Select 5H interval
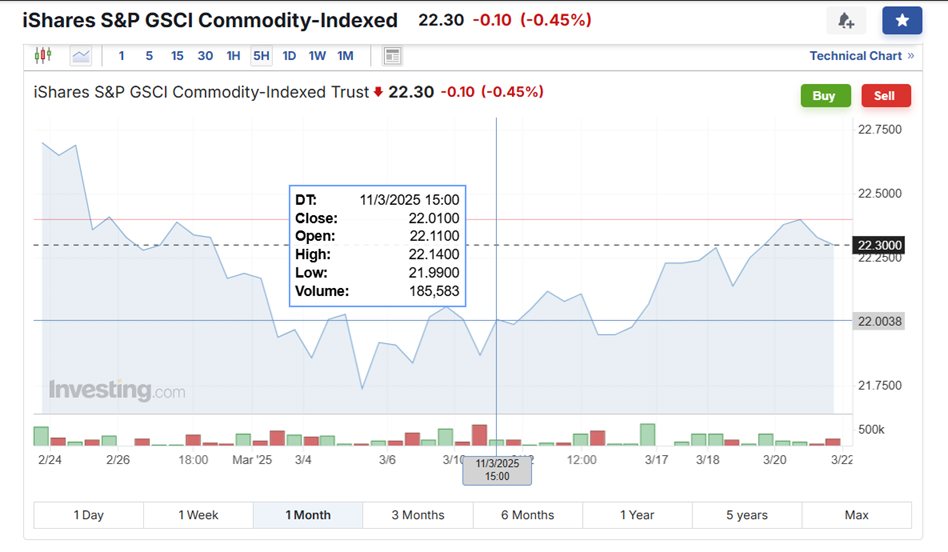Screen dimensions: 948x552 click(261, 56)
